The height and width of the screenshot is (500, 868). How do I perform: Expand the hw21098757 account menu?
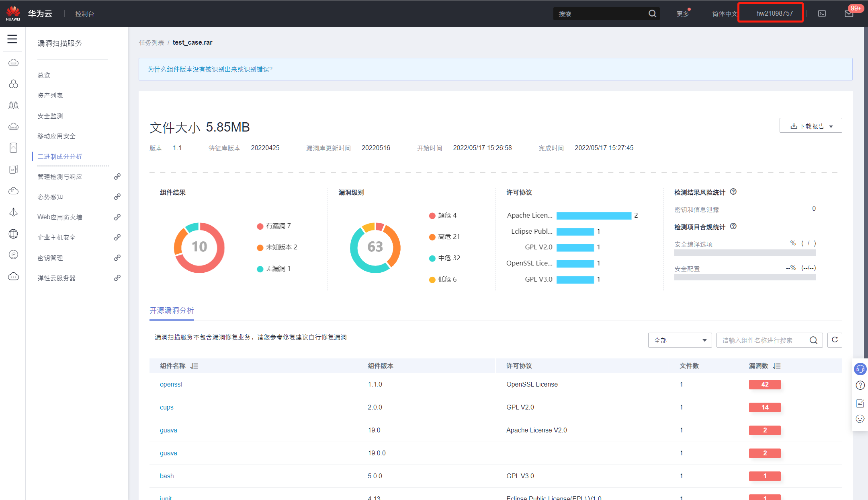point(774,13)
